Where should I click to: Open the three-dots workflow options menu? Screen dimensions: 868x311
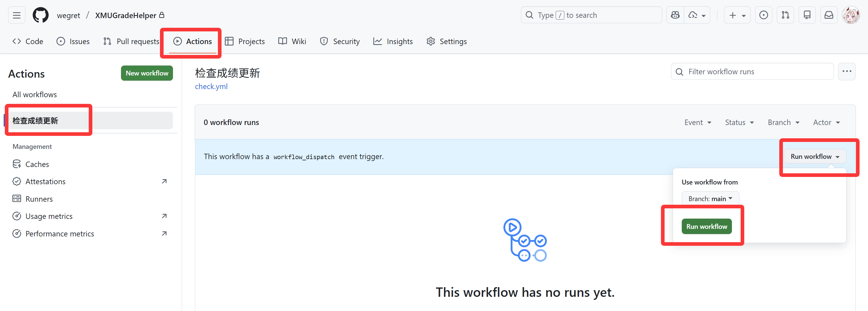point(847,72)
